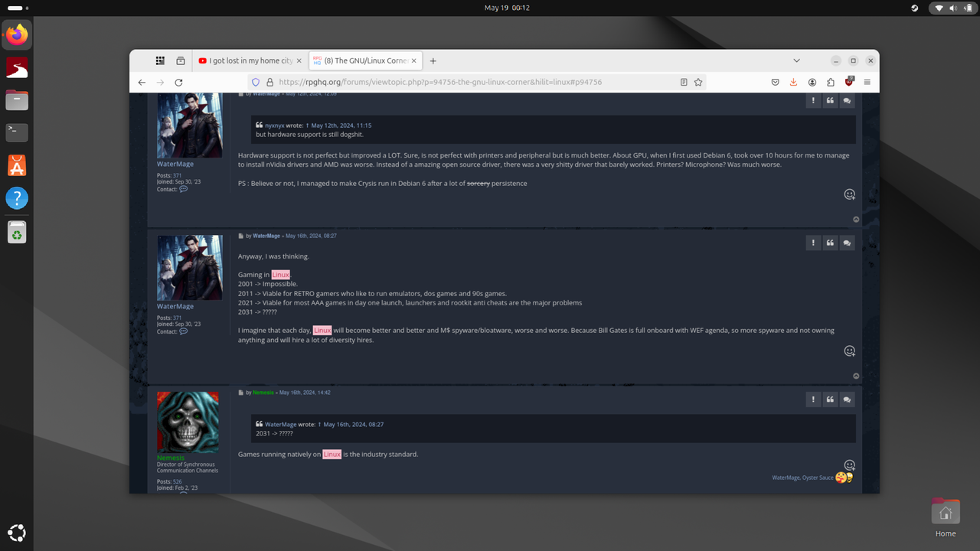This screenshot has height=551, width=980.
Task: Quote the first WaterMage post
Action: coord(830,100)
